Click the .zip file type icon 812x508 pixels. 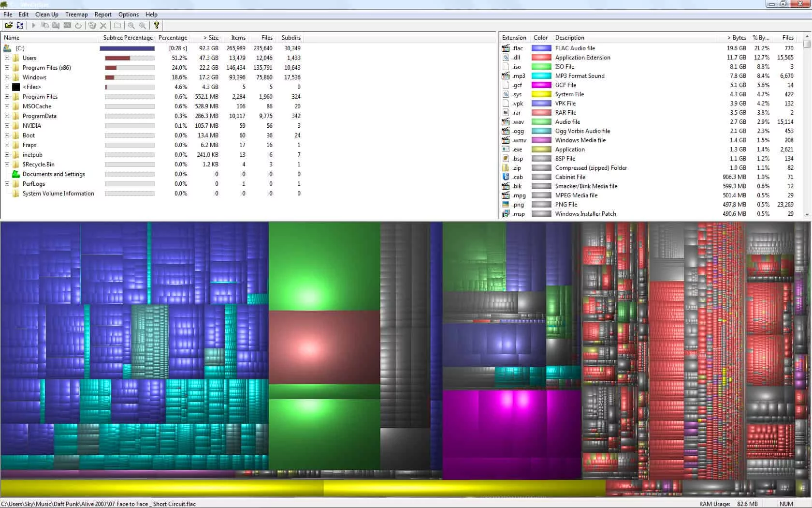pyautogui.click(x=506, y=168)
